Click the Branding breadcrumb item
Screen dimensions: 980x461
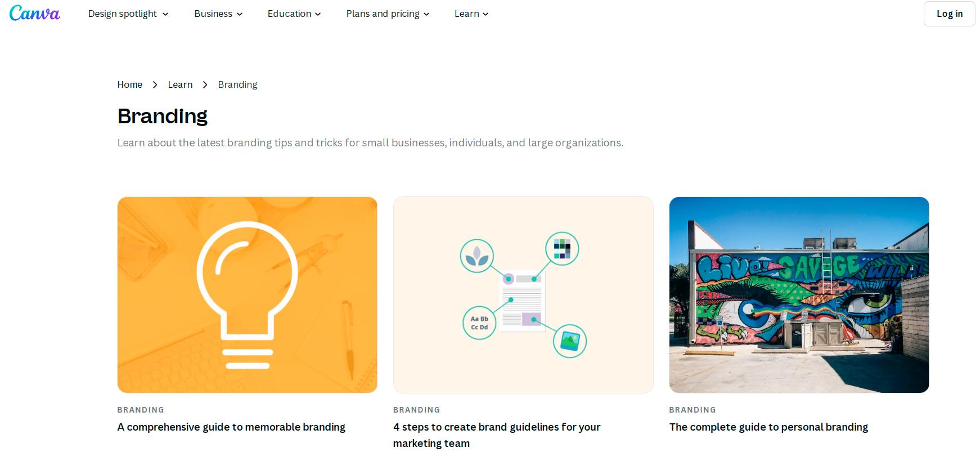tap(237, 84)
